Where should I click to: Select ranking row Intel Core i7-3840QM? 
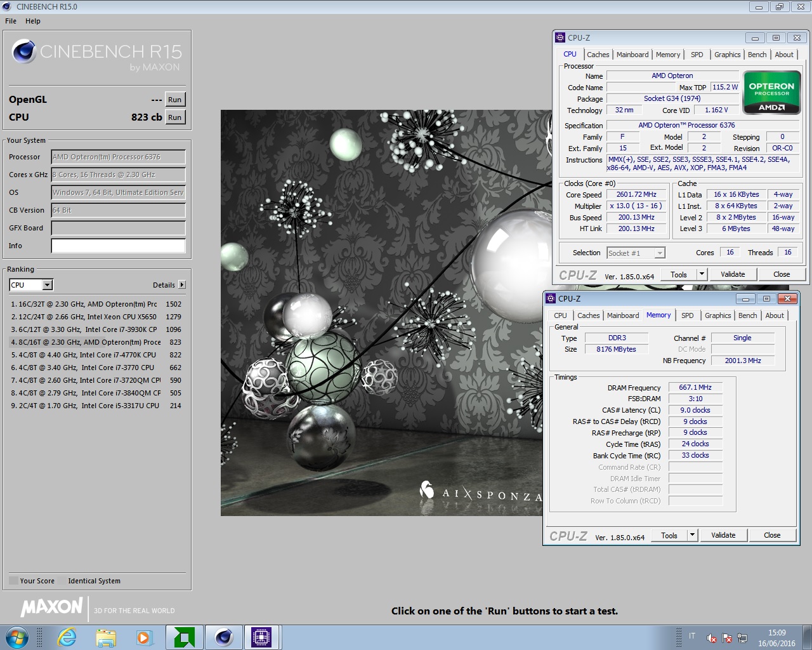pyautogui.click(x=96, y=393)
